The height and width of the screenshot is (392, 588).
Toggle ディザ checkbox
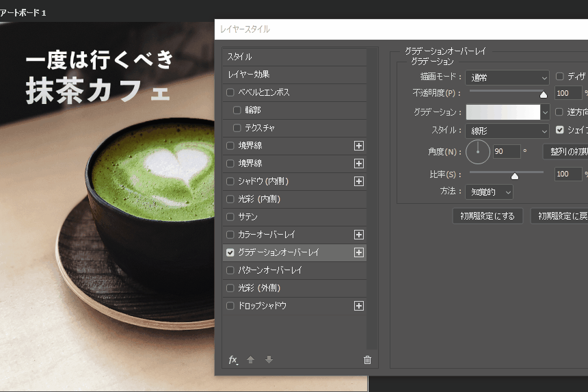(x=559, y=76)
